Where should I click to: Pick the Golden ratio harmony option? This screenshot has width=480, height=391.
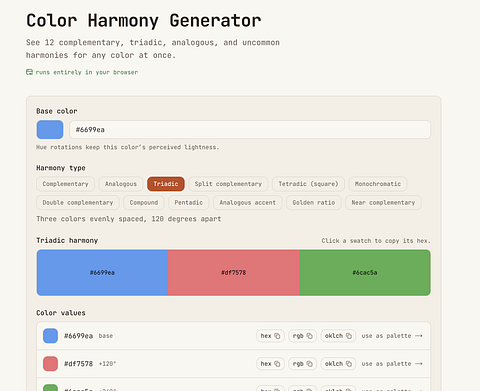(x=314, y=203)
